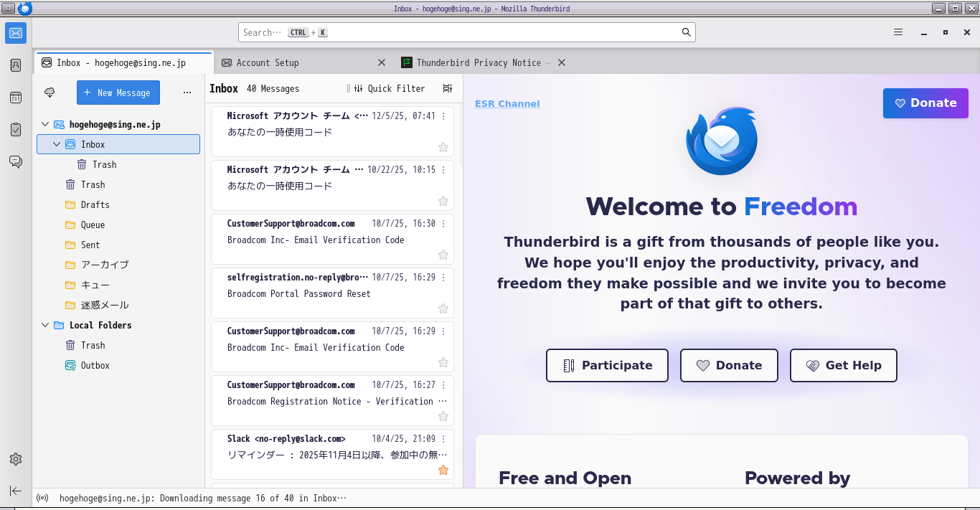Open more options for 12/5/25 Microsoft message
The image size is (980, 510).
(x=443, y=116)
